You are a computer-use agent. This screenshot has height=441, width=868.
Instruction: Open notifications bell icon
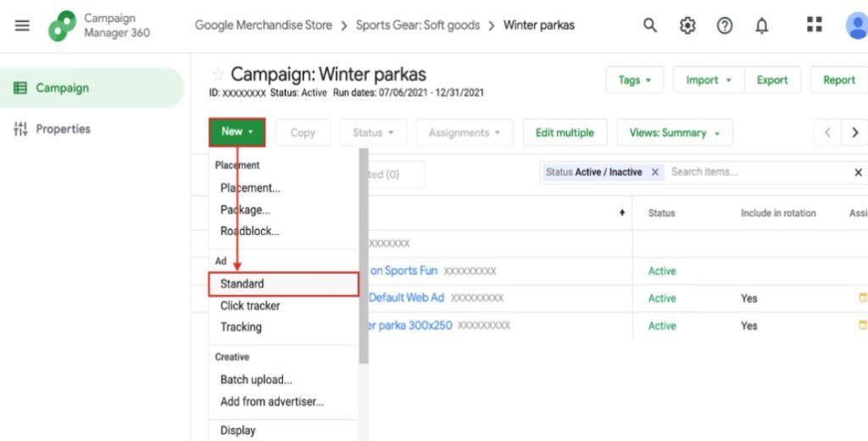tap(762, 25)
